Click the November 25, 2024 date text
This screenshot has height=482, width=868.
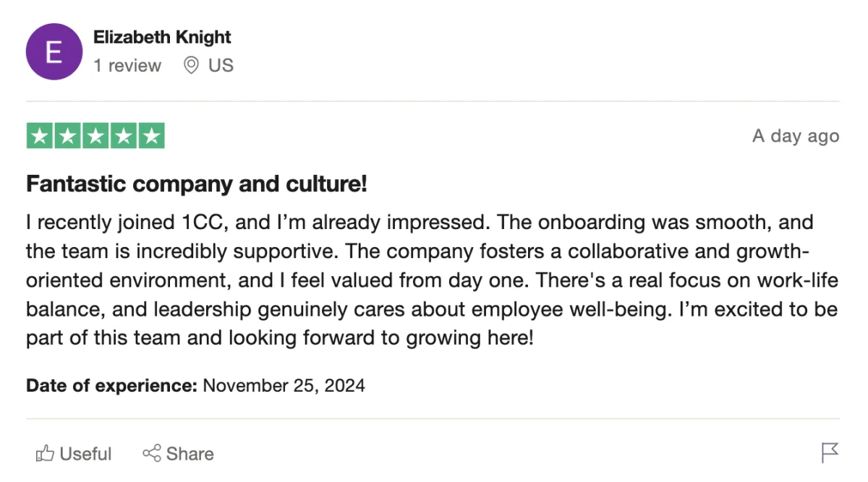tap(284, 386)
